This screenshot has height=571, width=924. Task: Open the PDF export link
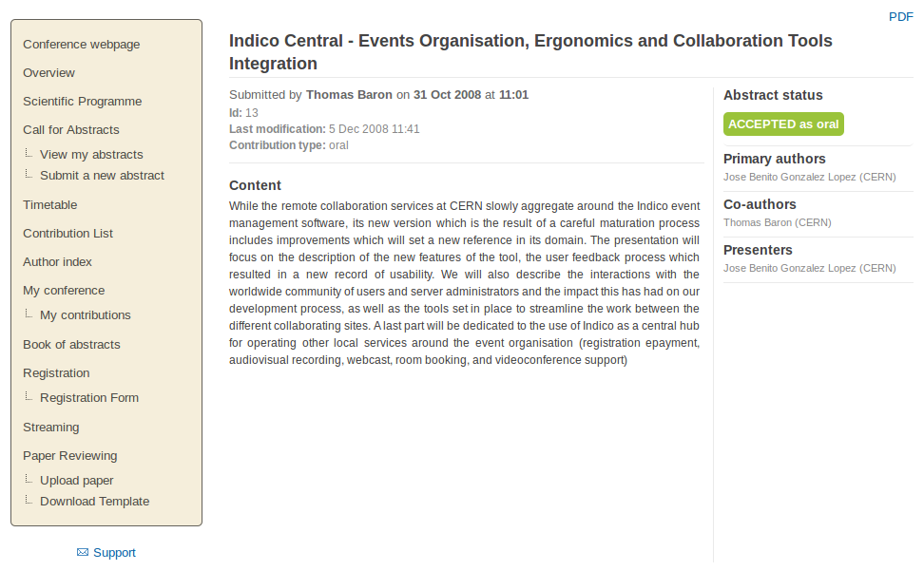pyautogui.click(x=900, y=17)
